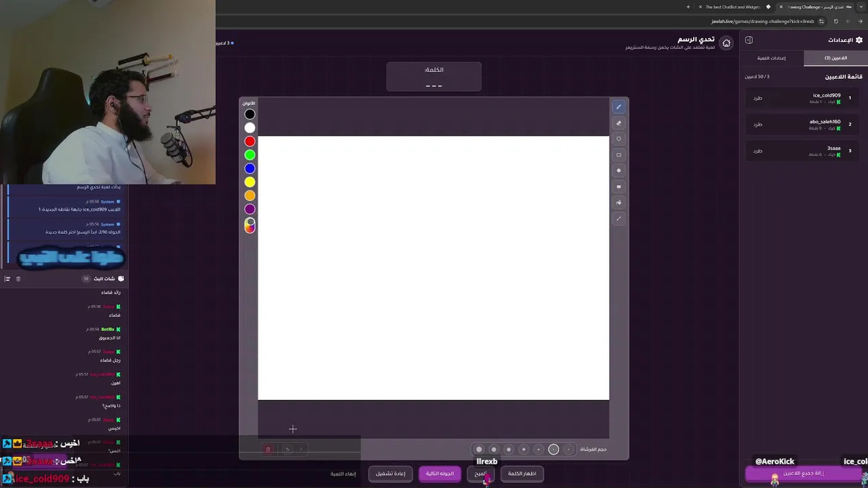Select the filled circle shape tool
This screenshot has width=868, height=488.
coord(618,171)
